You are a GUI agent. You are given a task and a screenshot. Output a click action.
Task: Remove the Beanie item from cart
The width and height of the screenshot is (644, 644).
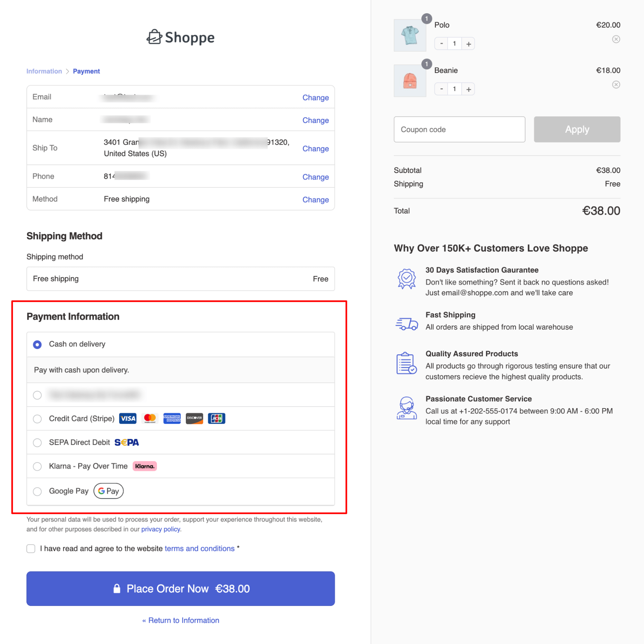pyautogui.click(x=616, y=85)
